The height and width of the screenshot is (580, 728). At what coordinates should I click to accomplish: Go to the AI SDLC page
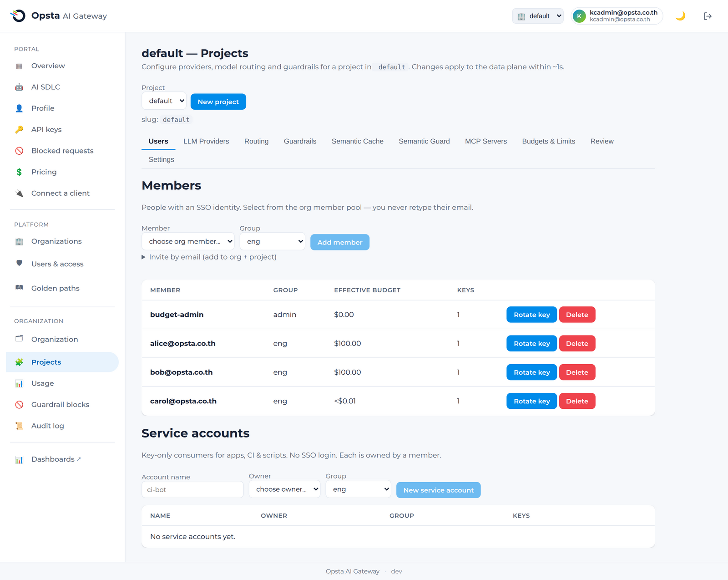tap(62, 87)
